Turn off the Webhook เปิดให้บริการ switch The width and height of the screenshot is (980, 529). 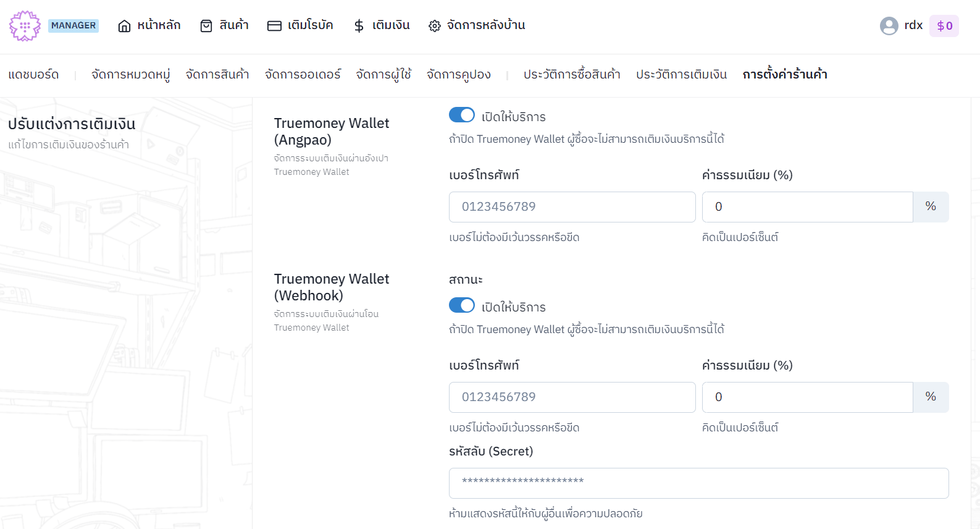tap(462, 305)
